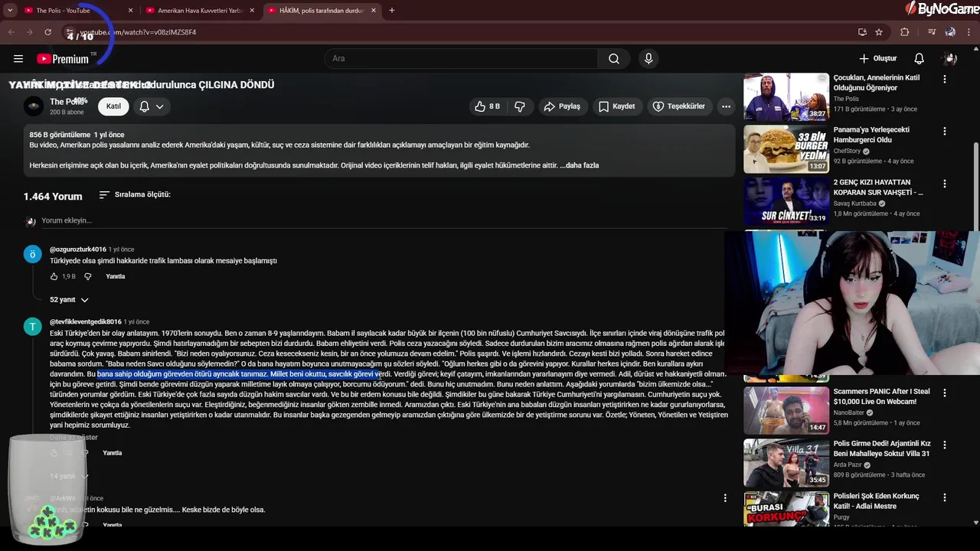980x551 pixels.
Task: Expand 52 yanıt replies
Action: (69, 300)
